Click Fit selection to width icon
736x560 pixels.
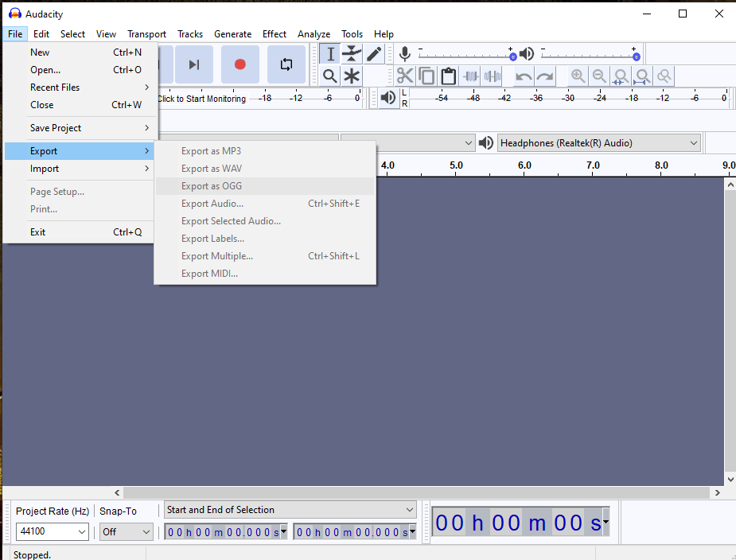pos(621,76)
